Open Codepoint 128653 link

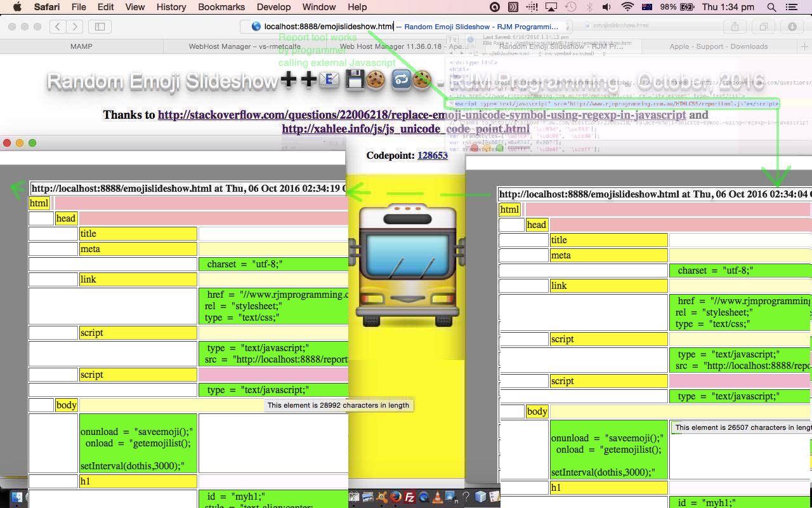click(x=432, y=156)
